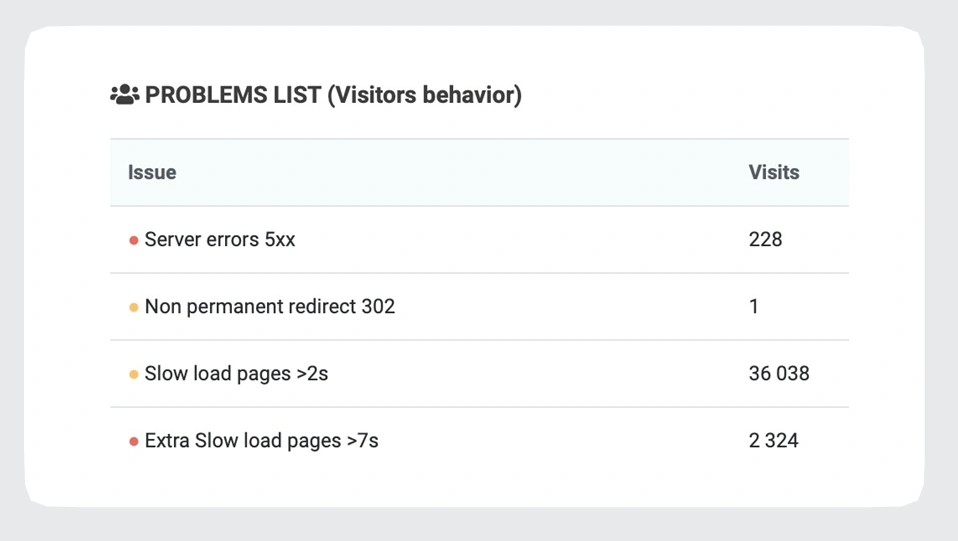This screenshot has height=541, width=958.
Task: Click the ">7s" threshold text
Action: [x=361, y=441]
